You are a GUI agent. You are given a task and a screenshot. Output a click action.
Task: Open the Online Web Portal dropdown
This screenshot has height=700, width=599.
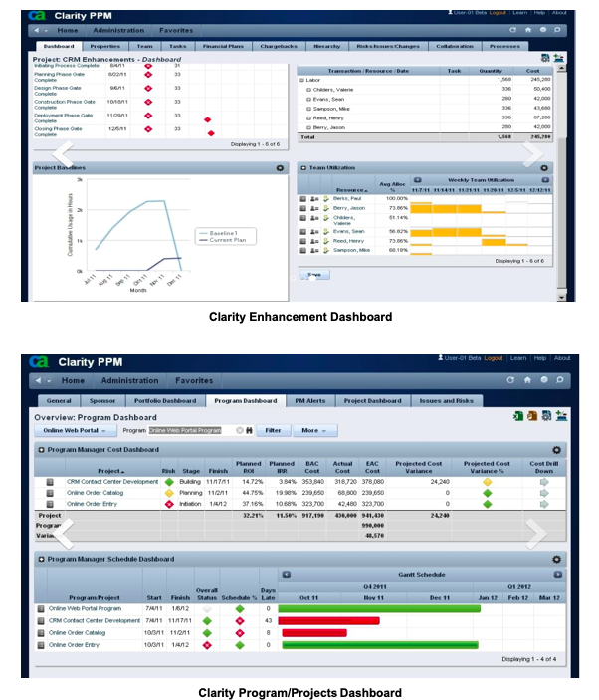pyautogui.click(x=75, y=430)
